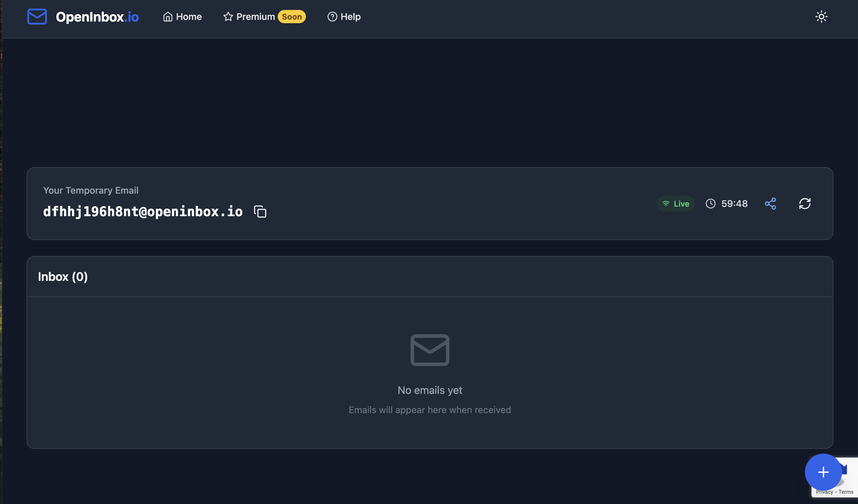Generate a new temporary email with the plus button
This screenshot has width=858, height=504.
823,472
